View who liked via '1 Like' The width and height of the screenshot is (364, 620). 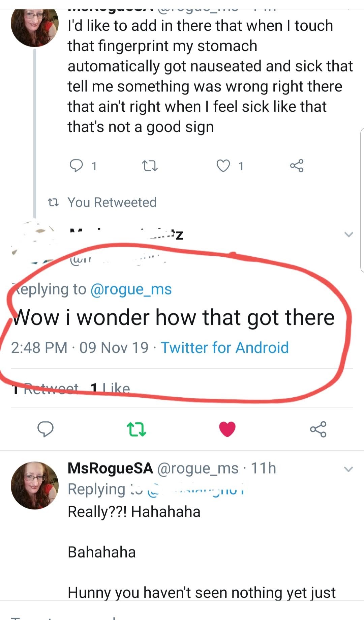click(110, 389)
